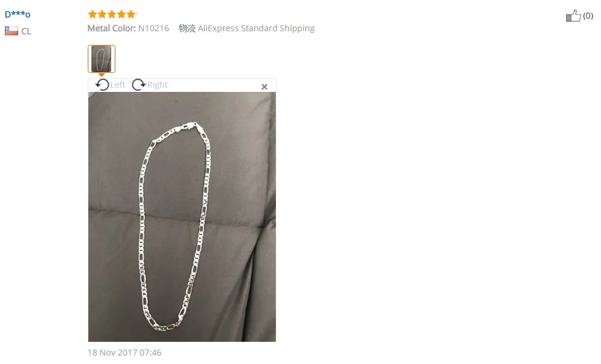Rotate the photo left using counterclockwise arrow
Screen dimensions: 601x364
(x=102, y=85)
